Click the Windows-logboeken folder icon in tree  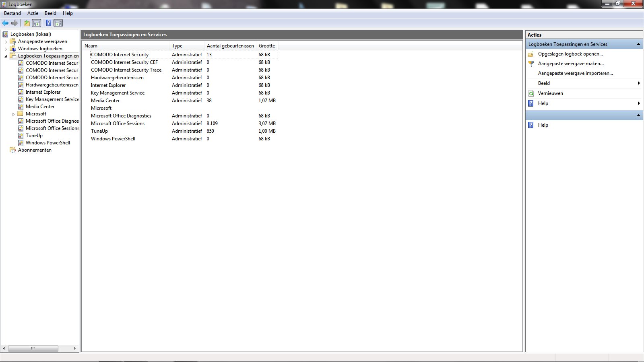click(13, 49)
